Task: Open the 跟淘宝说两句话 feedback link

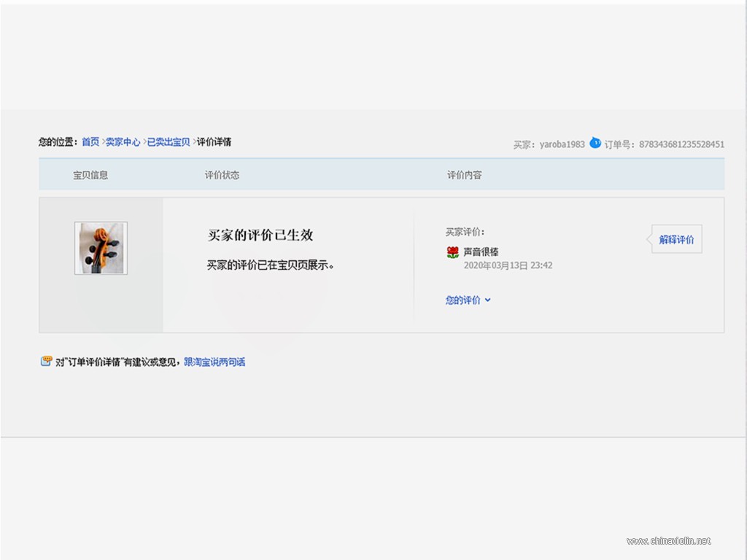Action: (214, 362)
